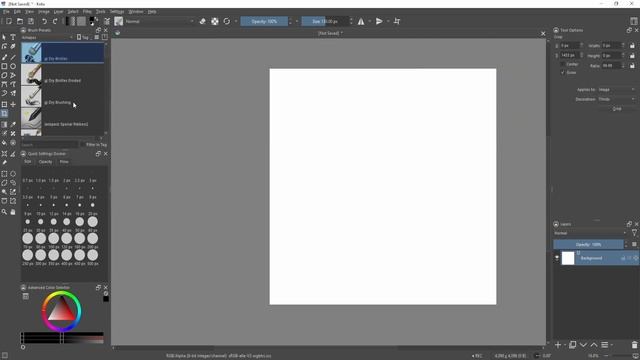
Task: Open the Edit menu
Action: click(17, 12)
